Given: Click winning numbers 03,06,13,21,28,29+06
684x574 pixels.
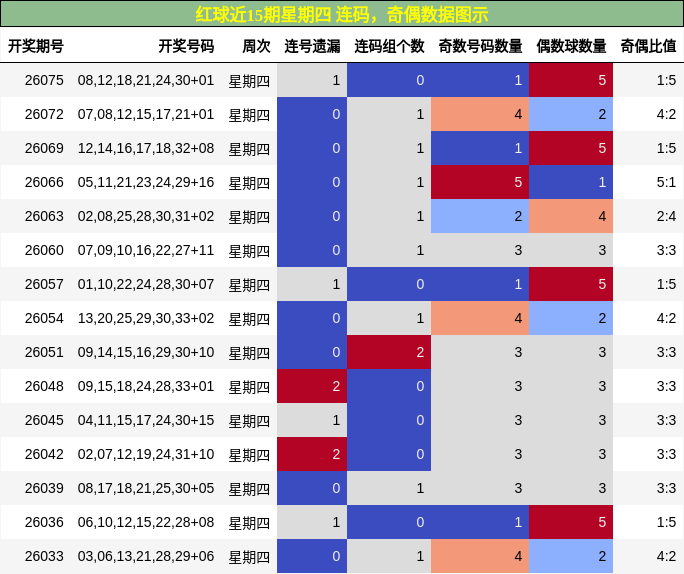Looking at the screenshot, I should (146, 557).
